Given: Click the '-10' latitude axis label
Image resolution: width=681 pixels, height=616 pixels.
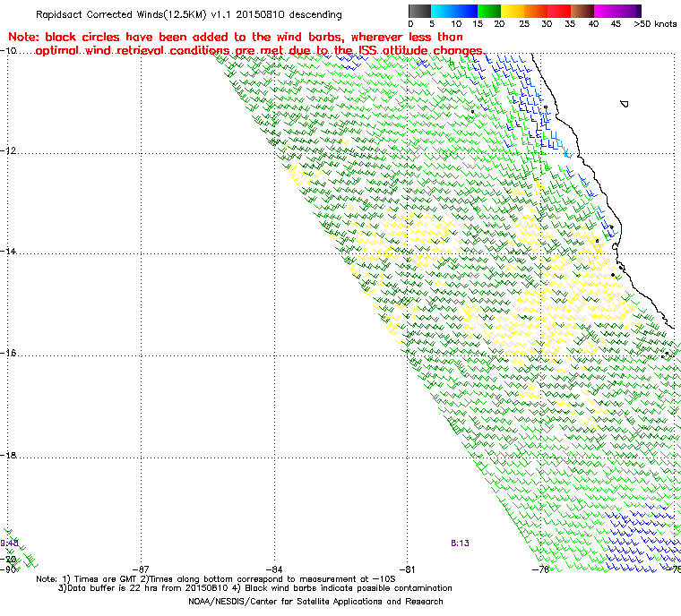Looking at the screenshot, I should coord(9,50).
